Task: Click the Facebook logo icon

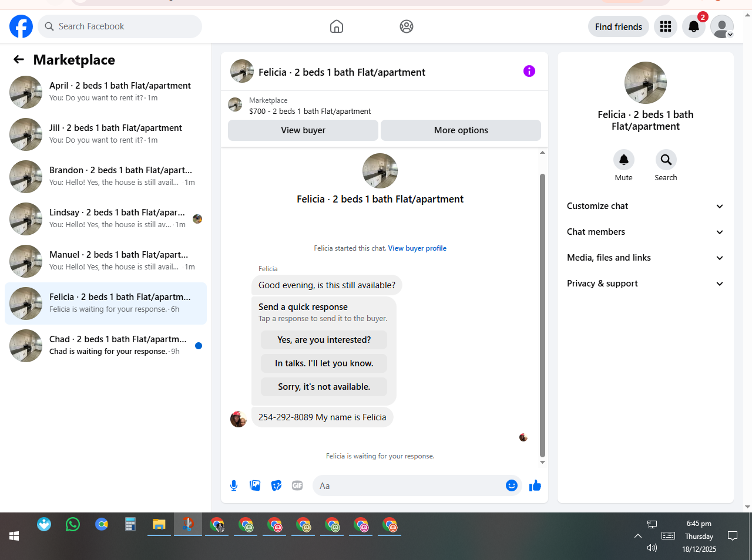Action: pos(21,26)
